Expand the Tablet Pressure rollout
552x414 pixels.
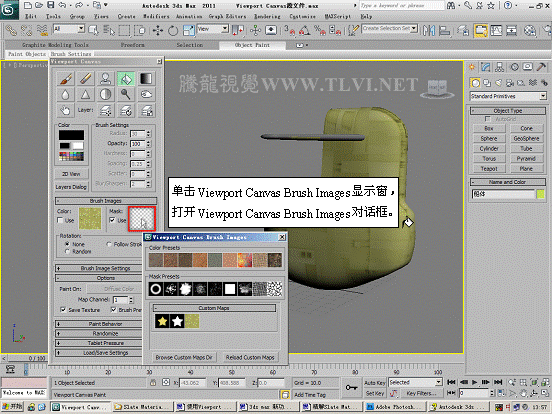pyautogui.click(x=99, y=343)
